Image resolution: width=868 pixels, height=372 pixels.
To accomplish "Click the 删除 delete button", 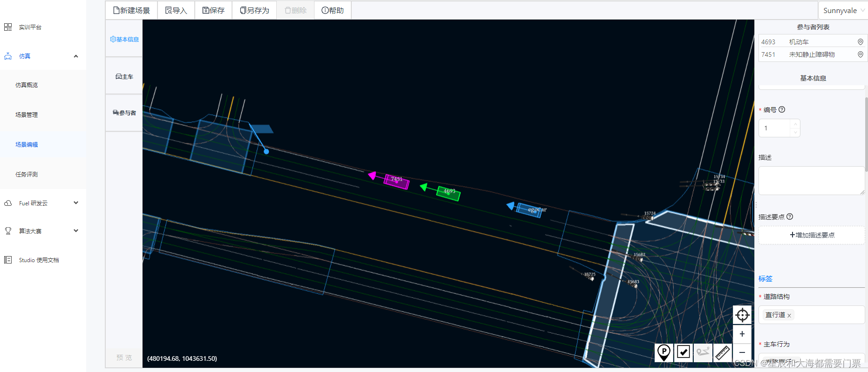I will pyautogui.click(x=296, y=10).
